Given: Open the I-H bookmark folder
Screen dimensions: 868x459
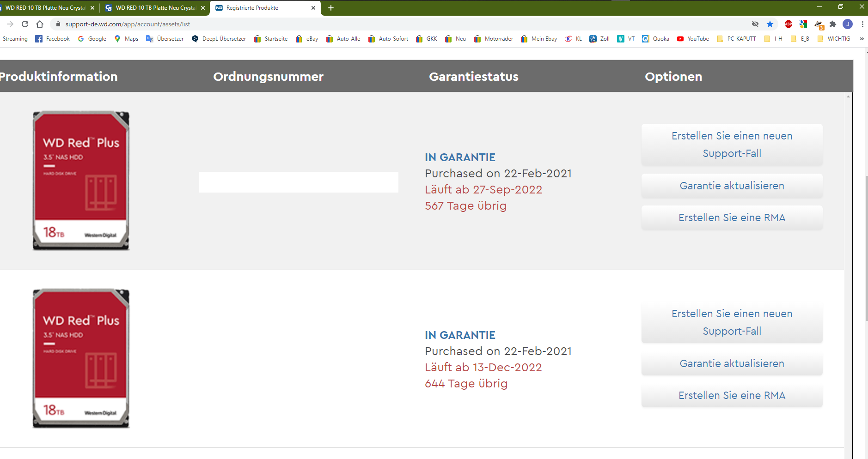Looking at the screenshot, I should (x=773, y=39).
